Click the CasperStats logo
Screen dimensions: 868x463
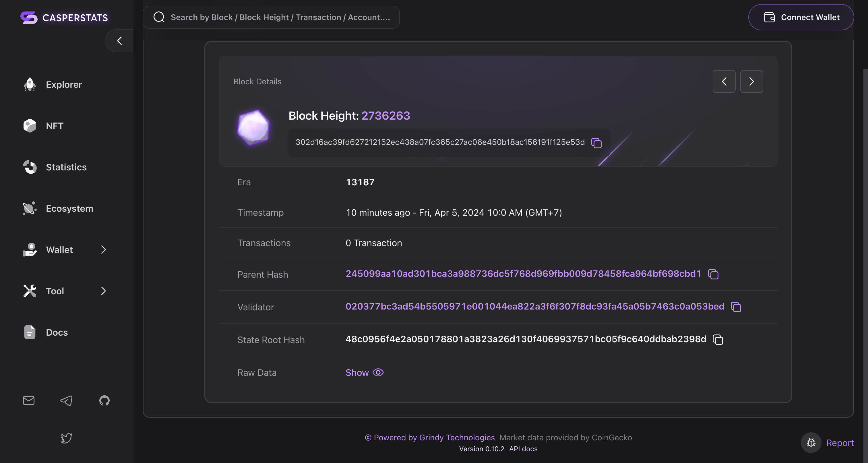point(64,17)
